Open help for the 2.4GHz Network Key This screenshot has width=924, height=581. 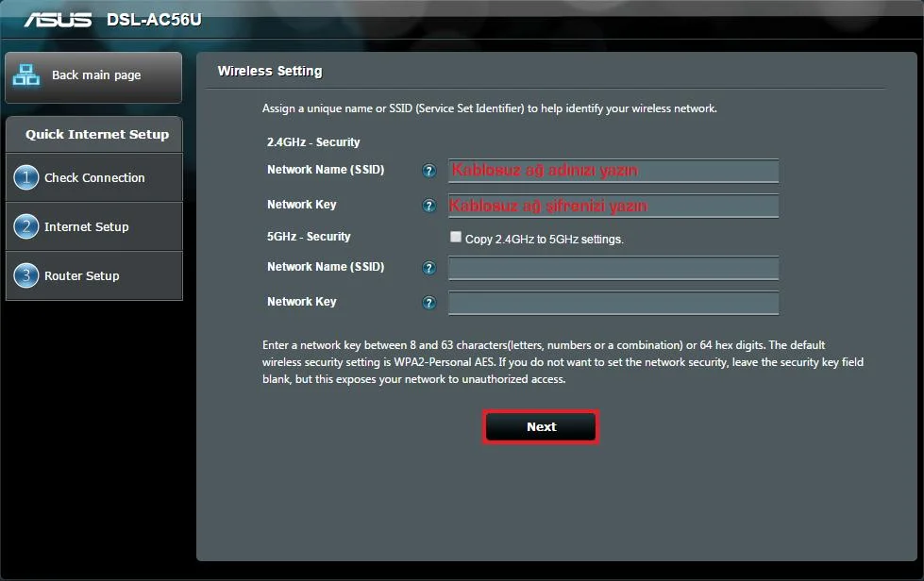[429, 206]
